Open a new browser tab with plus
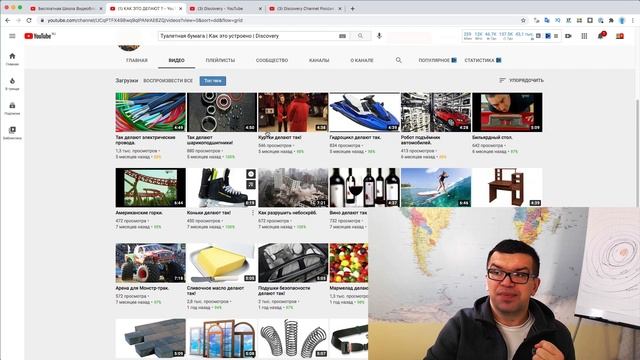Screen dimensions: 640x360 [x=353, y=8]
